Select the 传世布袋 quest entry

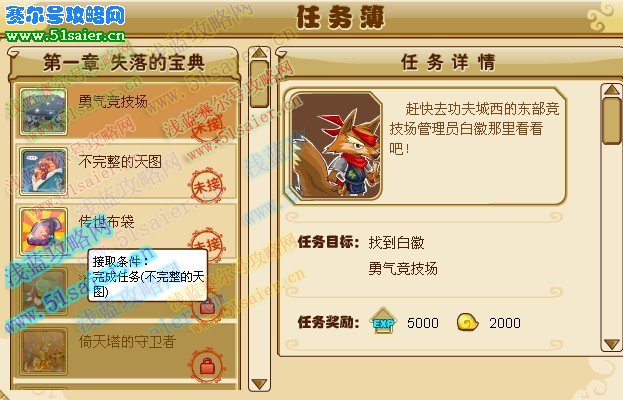[126, 231]
